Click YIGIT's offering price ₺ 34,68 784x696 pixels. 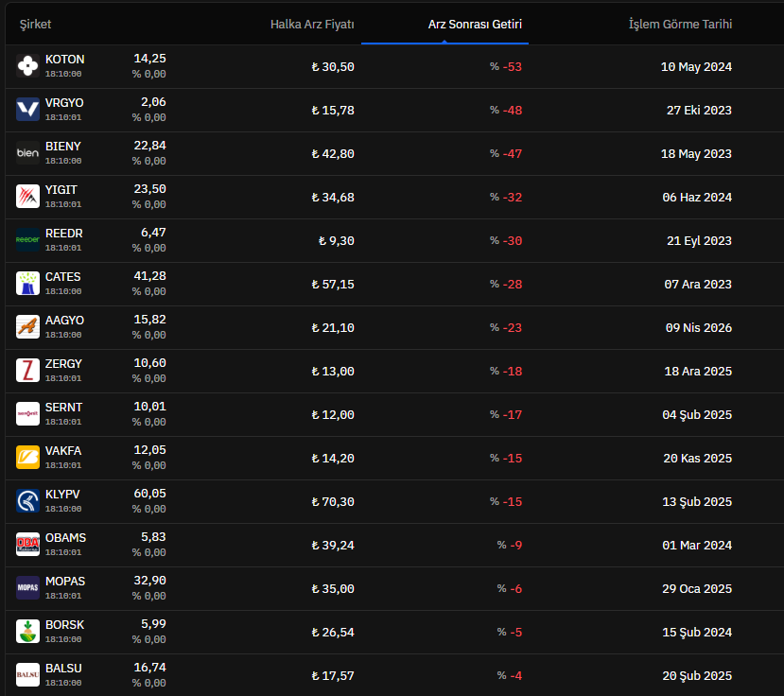333,197
